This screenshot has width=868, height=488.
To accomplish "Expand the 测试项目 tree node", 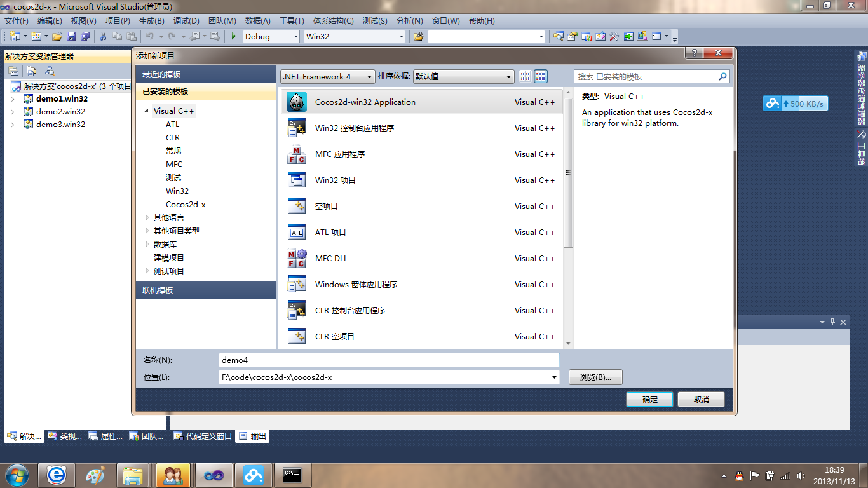I will coord(147,271).
